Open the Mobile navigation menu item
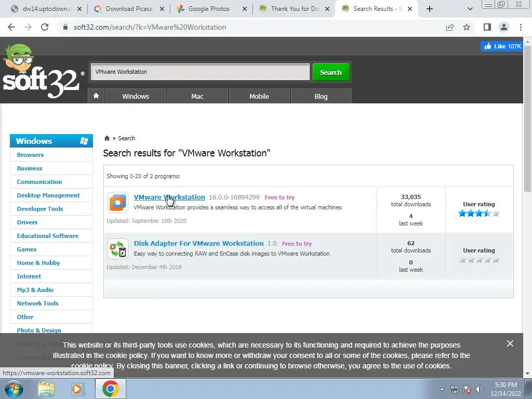 (x=259, y=96)
